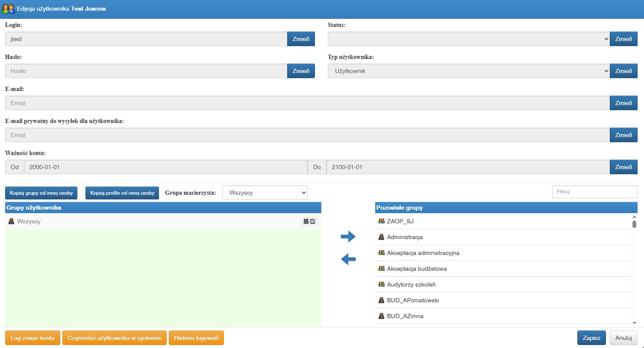Focus the Filtruj filter field
The width and height of the screenshot is (644, 348).
click(594, 192)
